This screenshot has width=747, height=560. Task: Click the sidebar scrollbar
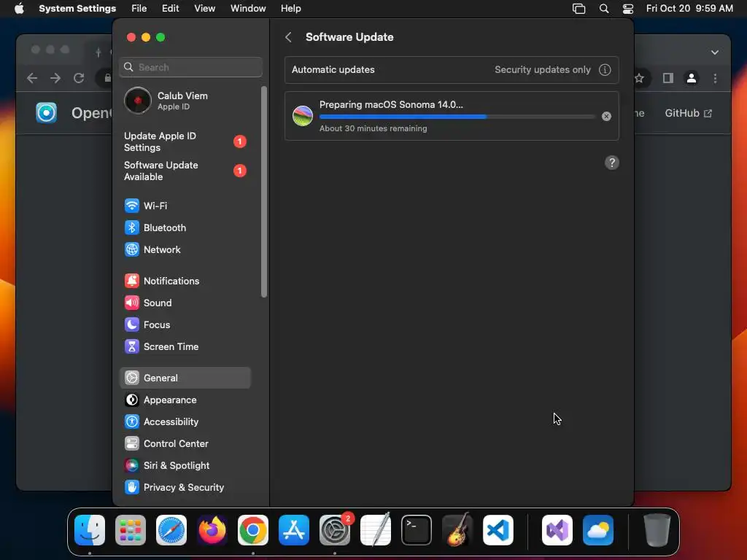(264, 192)
